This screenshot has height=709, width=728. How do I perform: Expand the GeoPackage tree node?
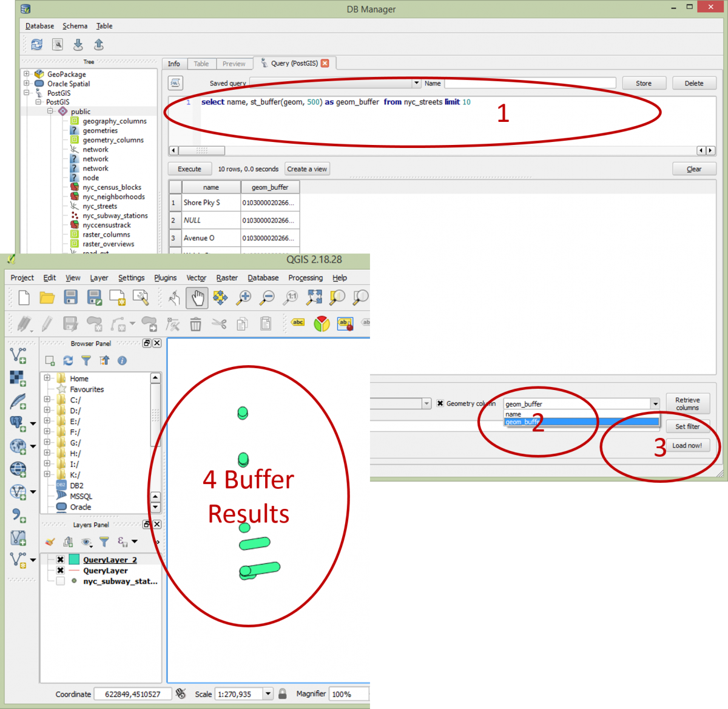pos(27,74)
